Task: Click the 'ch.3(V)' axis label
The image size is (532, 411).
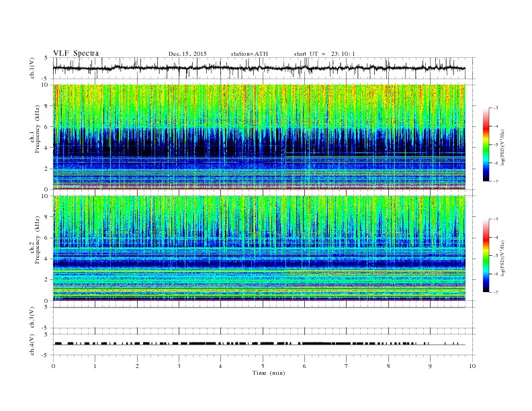Action: 32,318
